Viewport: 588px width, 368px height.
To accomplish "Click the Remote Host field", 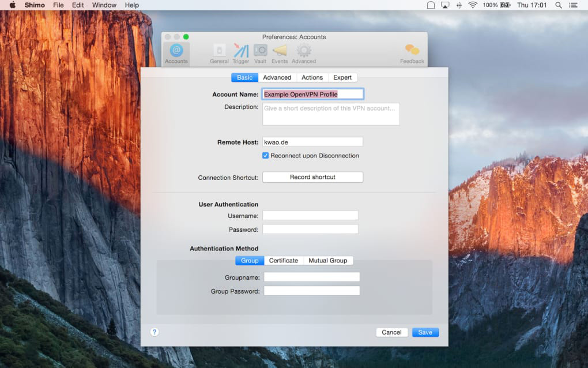I will click(x=313, y=142).
